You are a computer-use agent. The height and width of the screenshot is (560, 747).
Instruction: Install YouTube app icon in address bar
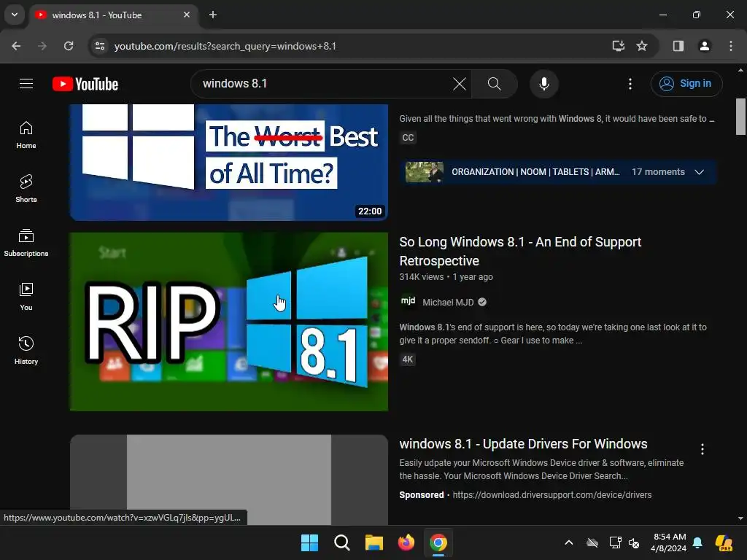619,46
